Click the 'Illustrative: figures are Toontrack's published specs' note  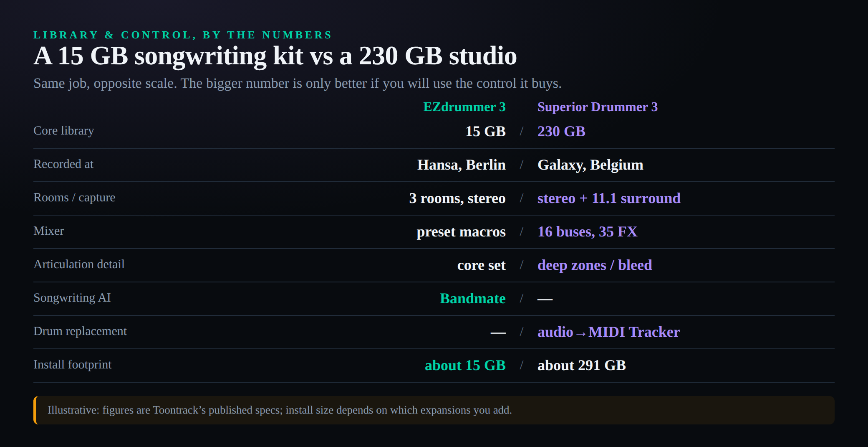coord(434,410)
